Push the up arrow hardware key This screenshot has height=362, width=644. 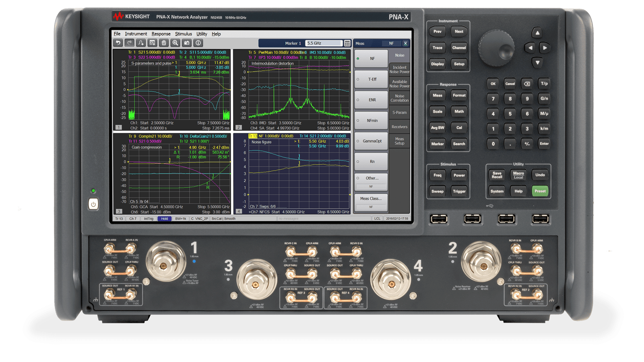[537, 33]
